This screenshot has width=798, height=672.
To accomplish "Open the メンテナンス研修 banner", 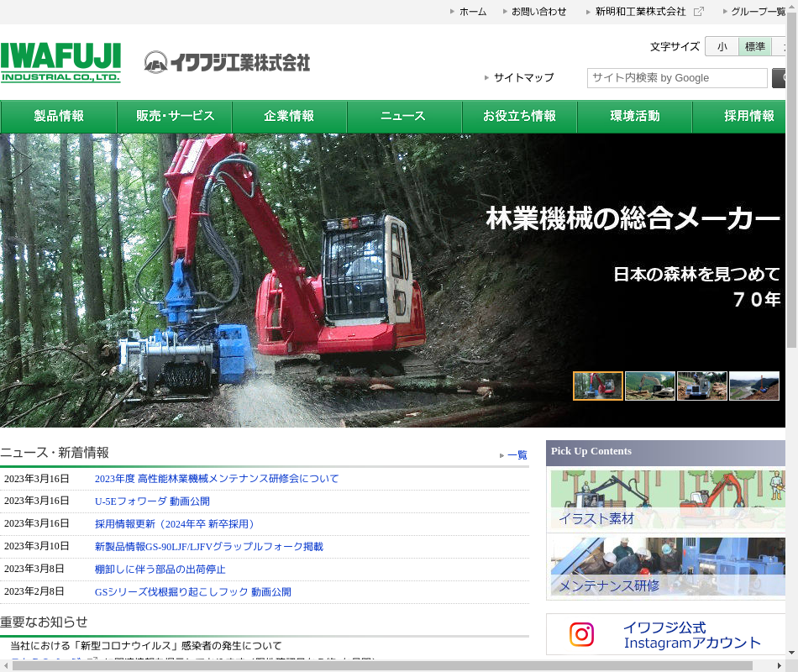I will [x=668, y=566].
